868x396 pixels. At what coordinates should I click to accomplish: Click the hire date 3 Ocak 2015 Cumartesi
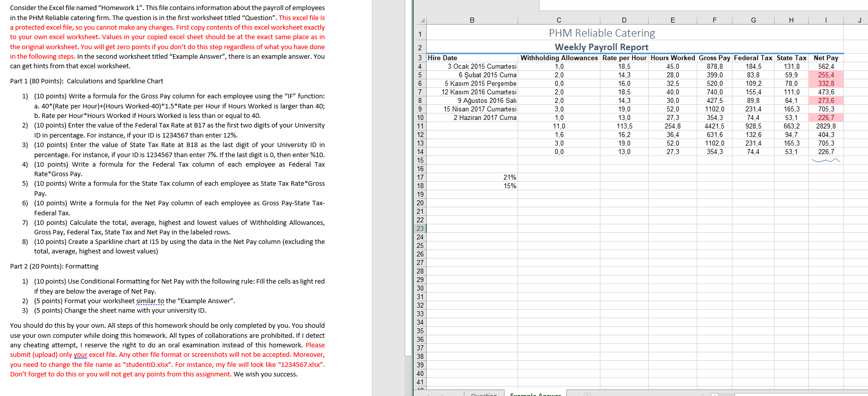click(x=472, y=66)
